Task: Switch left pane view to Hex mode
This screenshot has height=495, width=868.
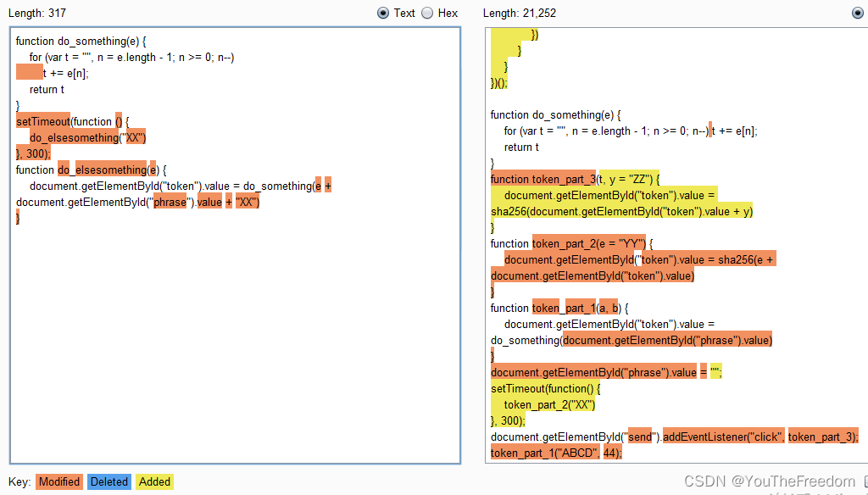Action: (425, 13)
